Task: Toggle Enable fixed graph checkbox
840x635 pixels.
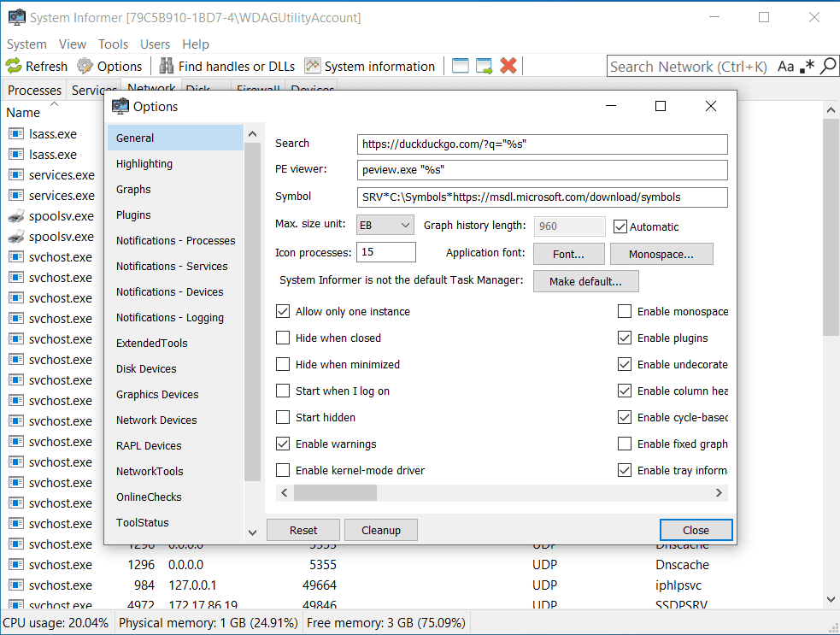Action: click(625, 444)
